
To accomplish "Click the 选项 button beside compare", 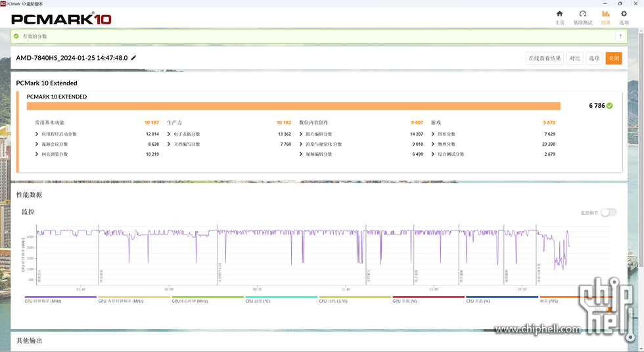I will (x=594, y=58).
